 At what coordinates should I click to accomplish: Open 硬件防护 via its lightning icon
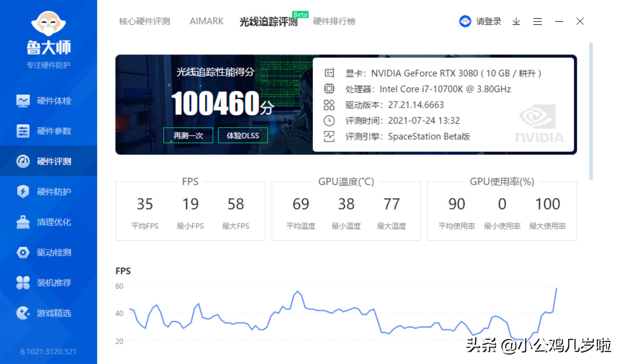pyautogui.click(x=23, y=192)
